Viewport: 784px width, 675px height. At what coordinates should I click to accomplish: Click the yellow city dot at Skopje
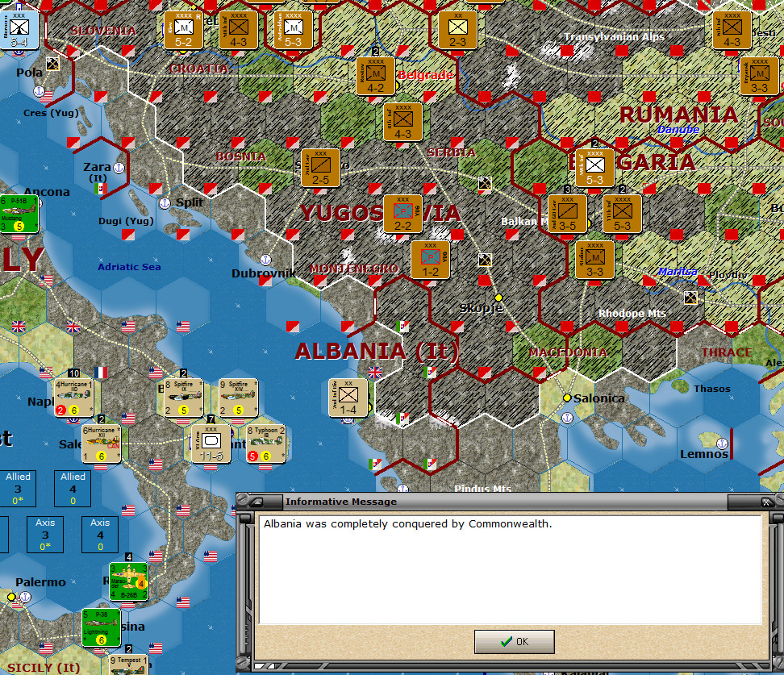[498, 297]
